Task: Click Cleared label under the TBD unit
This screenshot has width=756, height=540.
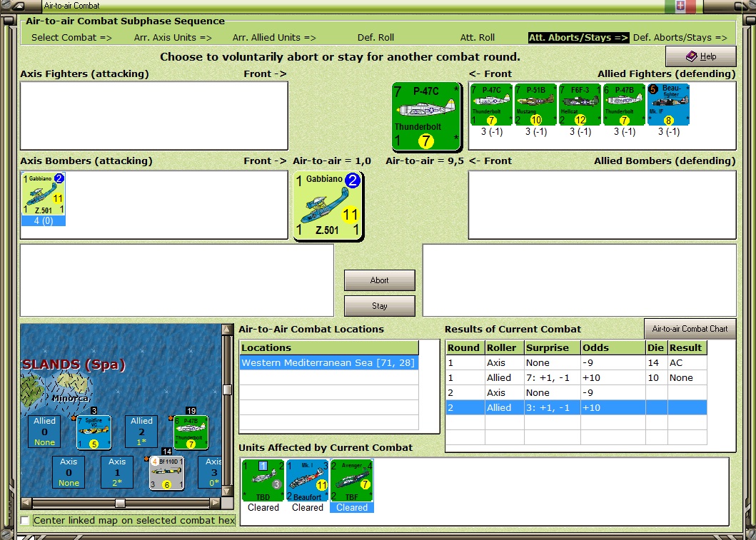Action: pyautogui.click(x=263, y=507)
